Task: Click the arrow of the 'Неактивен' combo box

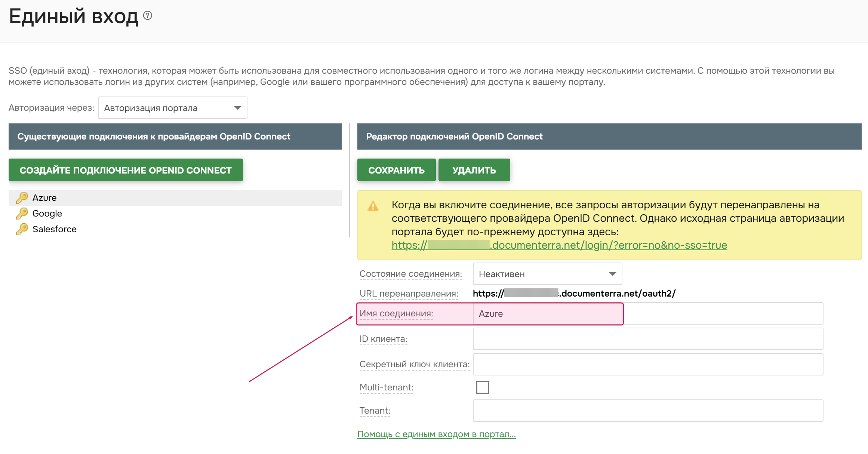Action: click(x=612, y=274)
